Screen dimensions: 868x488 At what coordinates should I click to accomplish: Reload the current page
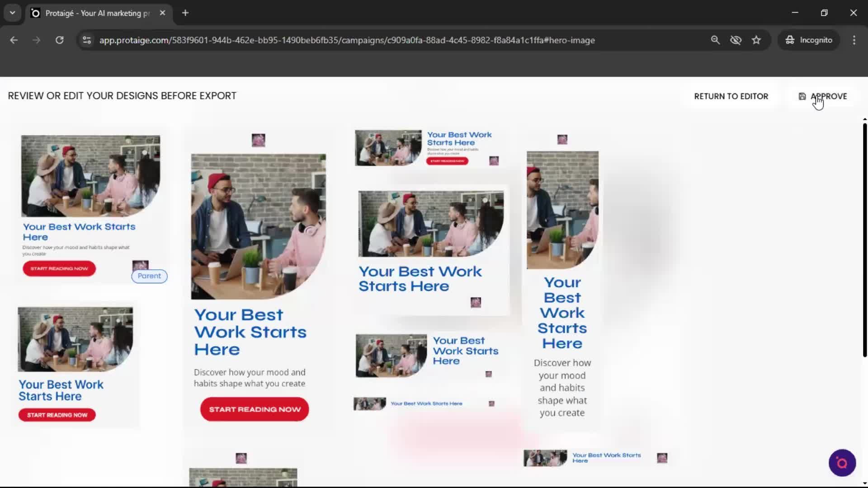point(59,40)
